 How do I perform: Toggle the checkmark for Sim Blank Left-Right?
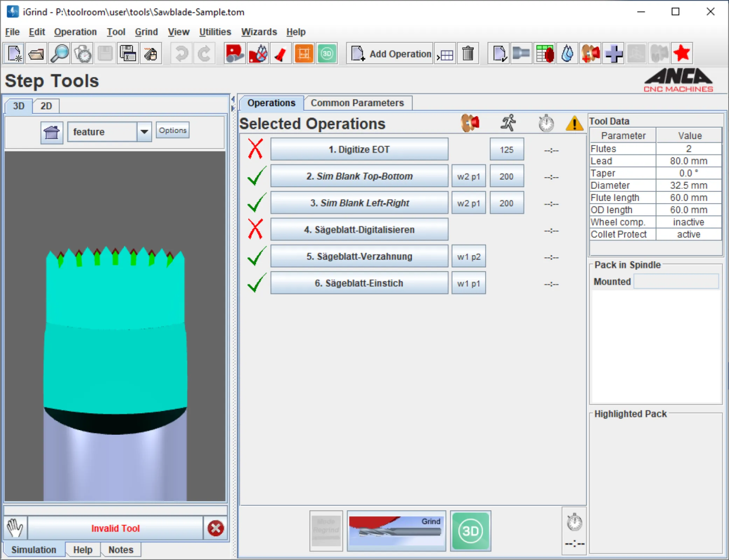257,203
